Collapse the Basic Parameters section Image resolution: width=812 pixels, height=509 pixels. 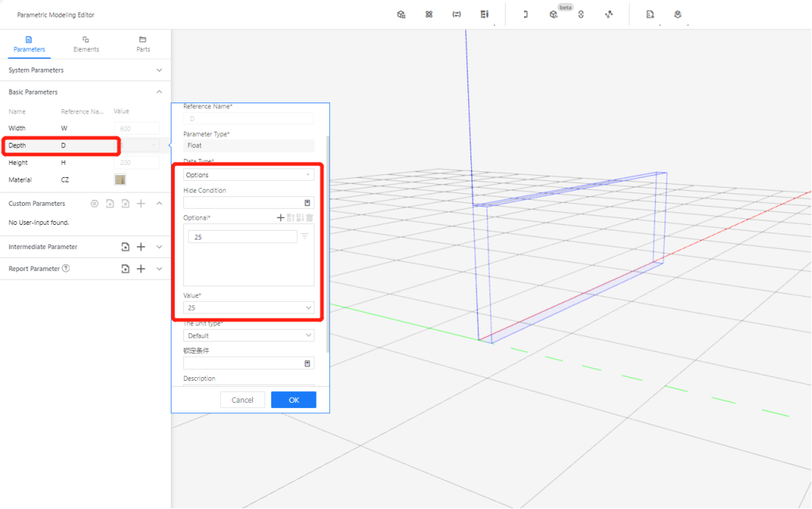159,92
